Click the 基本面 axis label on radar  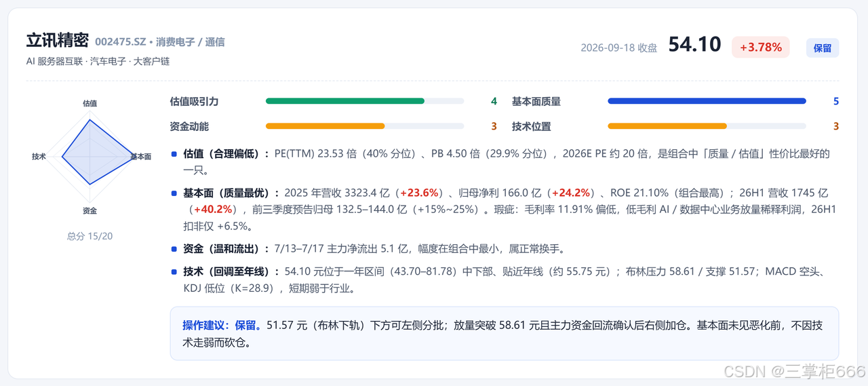coord(140,157)
